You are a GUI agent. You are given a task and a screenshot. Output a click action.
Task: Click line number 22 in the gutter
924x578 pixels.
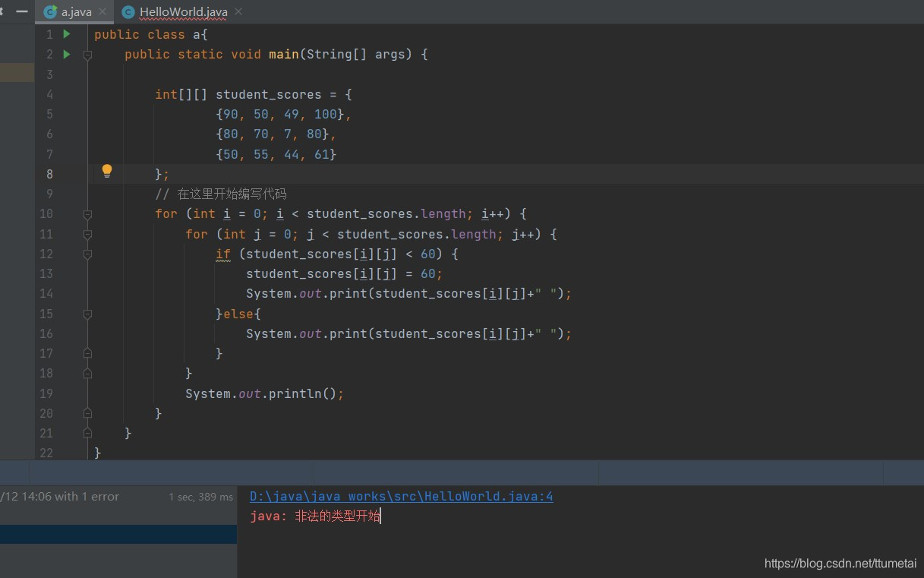(x=46, y=453)
